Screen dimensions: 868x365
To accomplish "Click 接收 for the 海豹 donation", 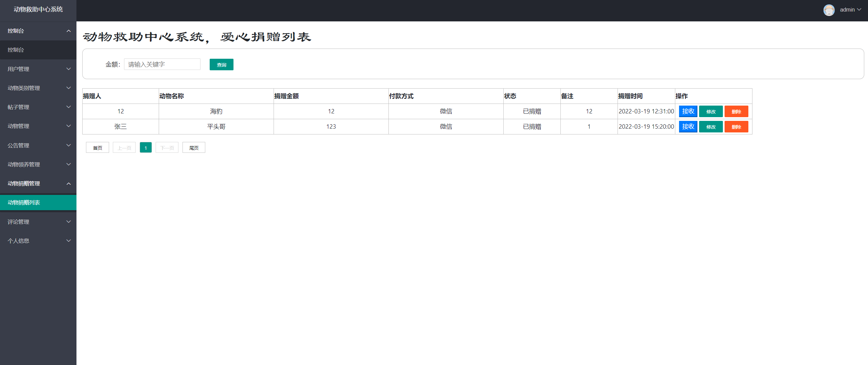I will (688, 111).
